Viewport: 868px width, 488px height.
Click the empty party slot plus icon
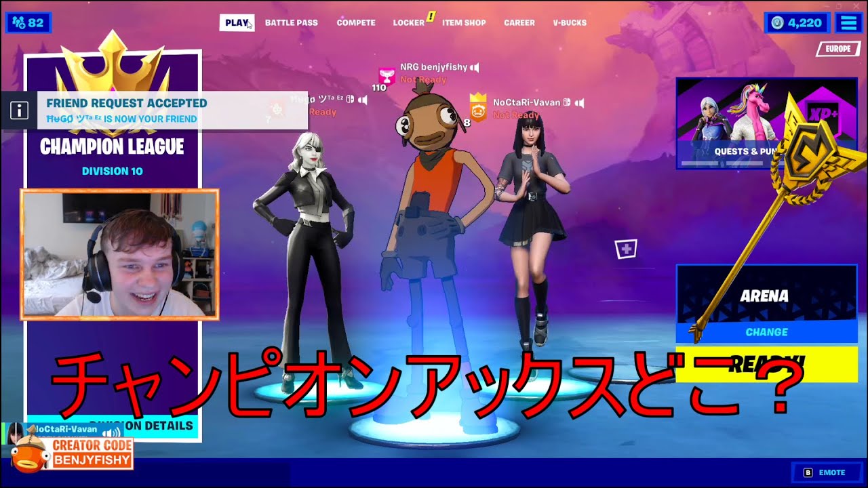[x=625, y=249]
